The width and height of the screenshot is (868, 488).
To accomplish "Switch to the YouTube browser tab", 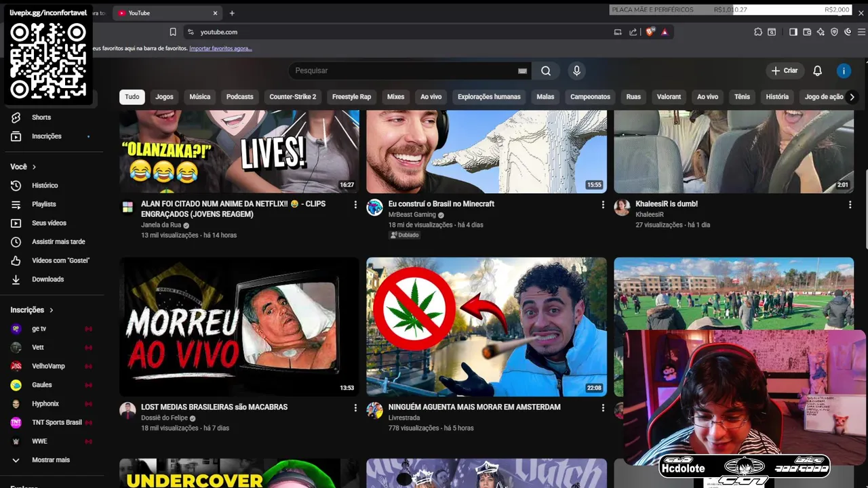I will point(166,13).
